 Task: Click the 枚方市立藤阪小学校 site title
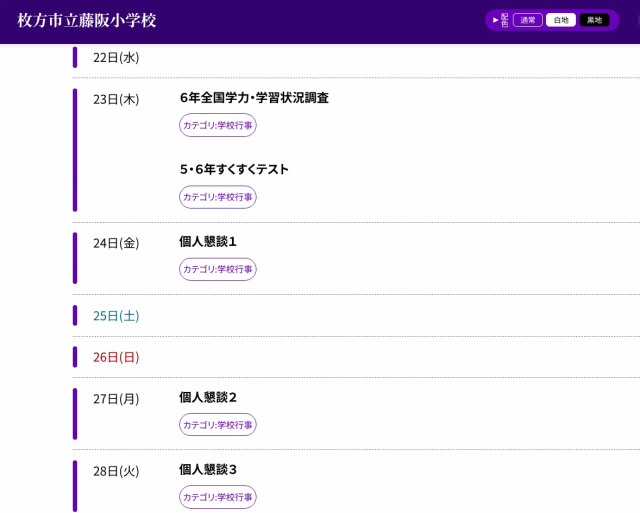tap(87, 21)
